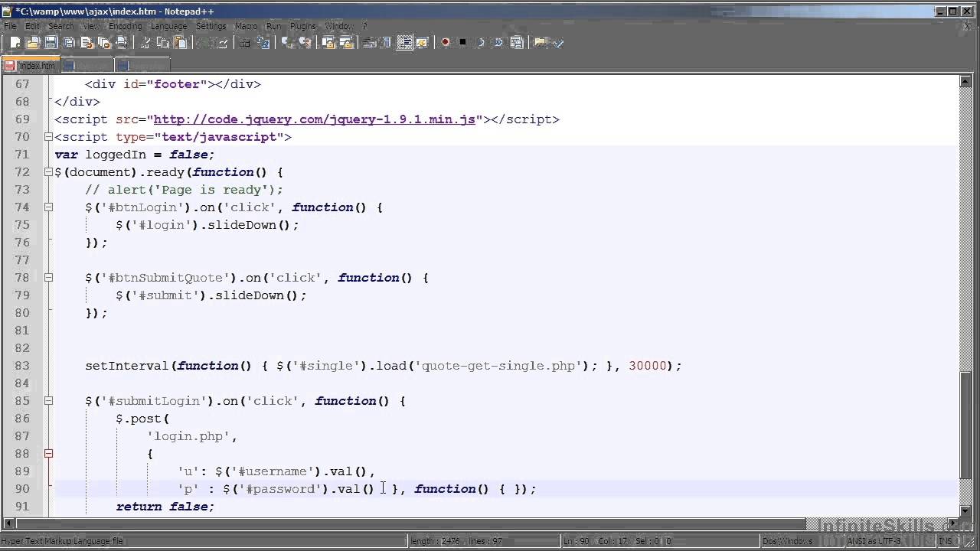Collapse the fold marker at line 88
Image resolution: width=980 pixels, height=551 pixels.
[x=48, y=454]
